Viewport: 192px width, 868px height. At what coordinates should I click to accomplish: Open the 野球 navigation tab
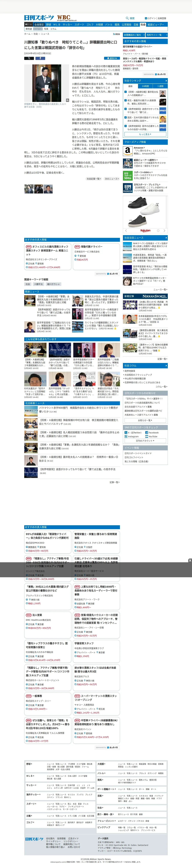[x=48, y=25]
